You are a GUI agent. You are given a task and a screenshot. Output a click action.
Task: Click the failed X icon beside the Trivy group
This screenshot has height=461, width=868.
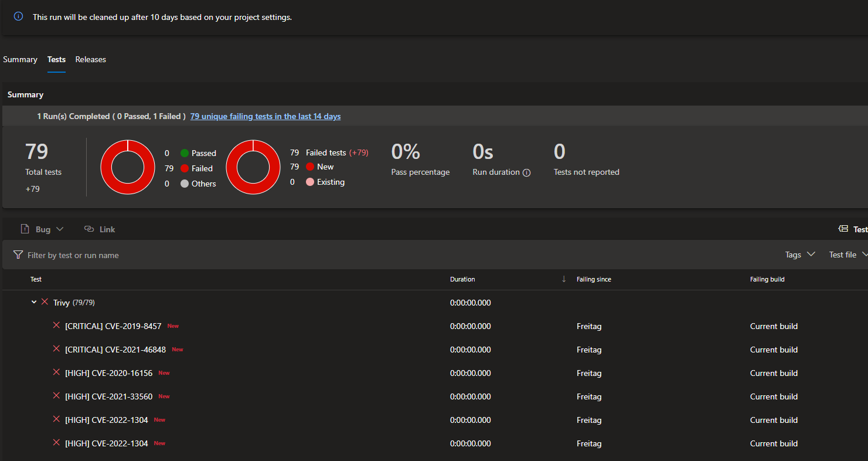[x=45, y=302]
